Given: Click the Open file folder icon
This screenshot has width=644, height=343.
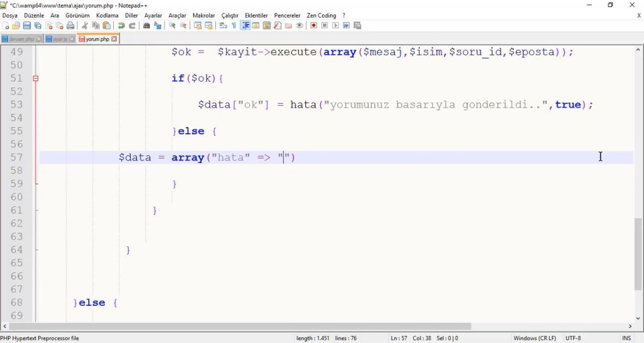Looking at the screenshot, I should [16, 25].
